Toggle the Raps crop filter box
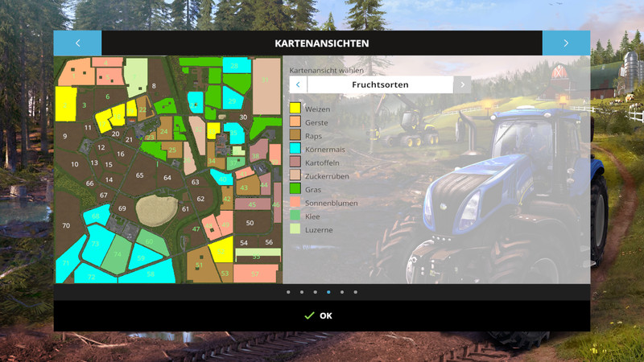 (x=295, y=136)
